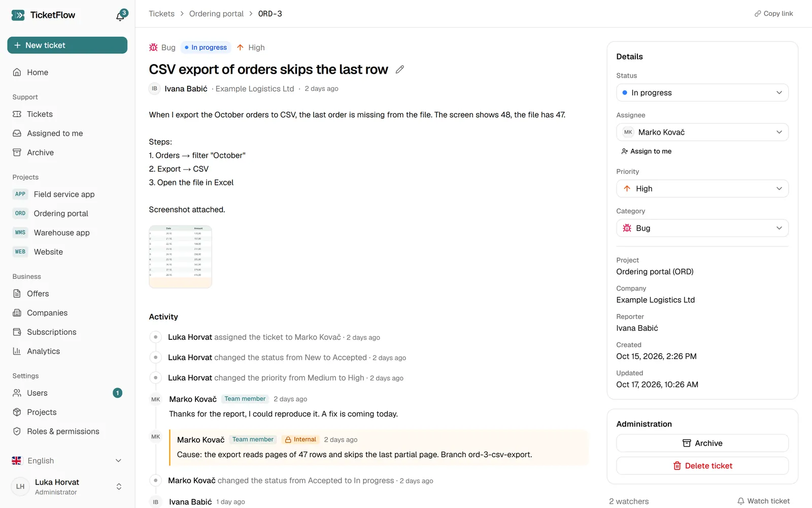
Task: Open the Archive sidebar item
Action: tap(67, 152)
